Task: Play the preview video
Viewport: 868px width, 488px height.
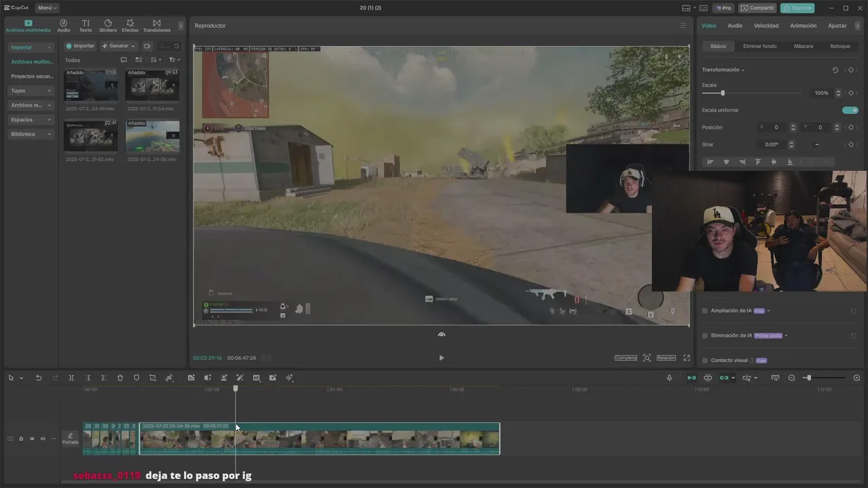Action: point(441,358)
